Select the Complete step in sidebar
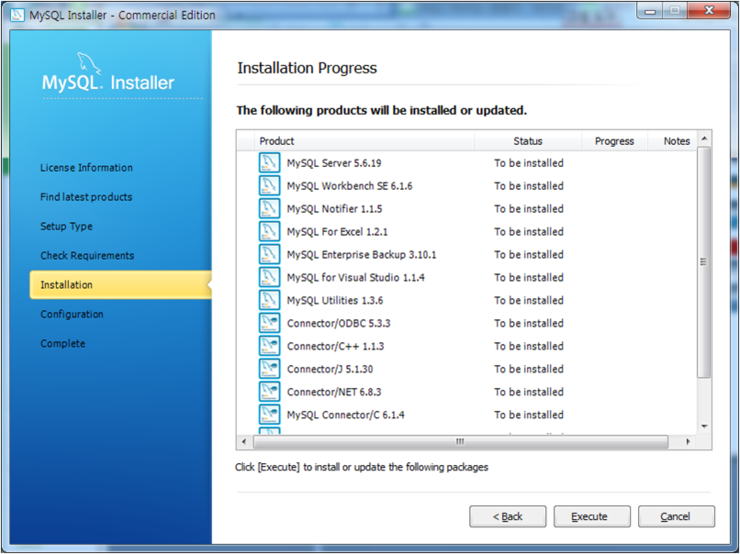This screenshot has width=740, height=554. 63,344
